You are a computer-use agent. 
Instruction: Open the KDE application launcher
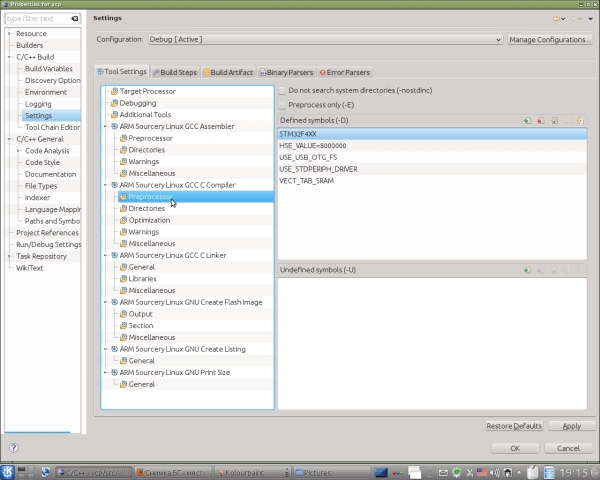(x=7, y=472)
